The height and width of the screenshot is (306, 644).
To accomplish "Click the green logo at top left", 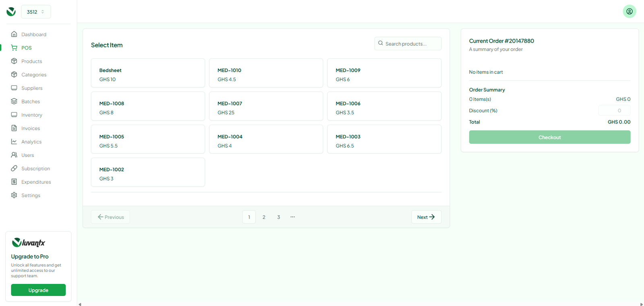I will [x=11, y=12].
